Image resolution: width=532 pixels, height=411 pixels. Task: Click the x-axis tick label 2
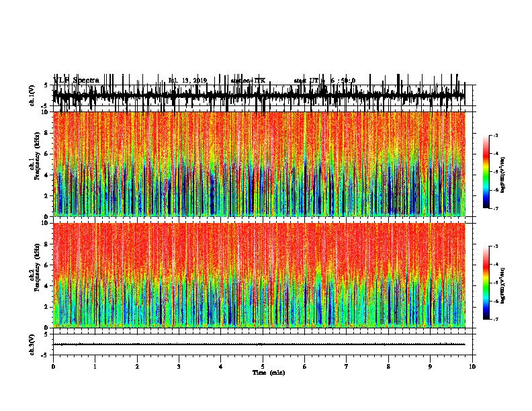(137, 367)
